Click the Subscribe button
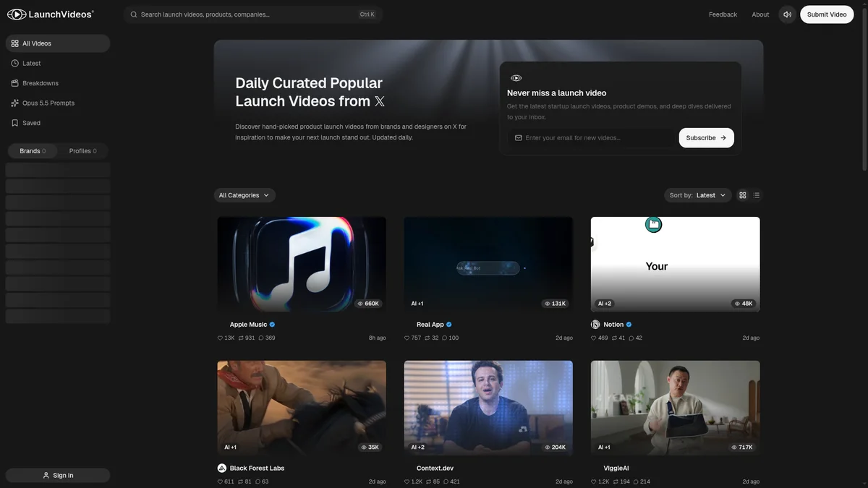The height and width of the screenshot is (488, 868). point(706,137)
